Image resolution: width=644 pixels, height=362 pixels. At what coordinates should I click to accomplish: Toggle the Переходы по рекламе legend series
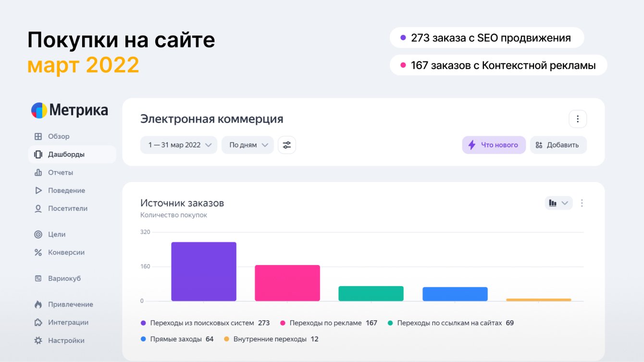[x=329, y=323]
